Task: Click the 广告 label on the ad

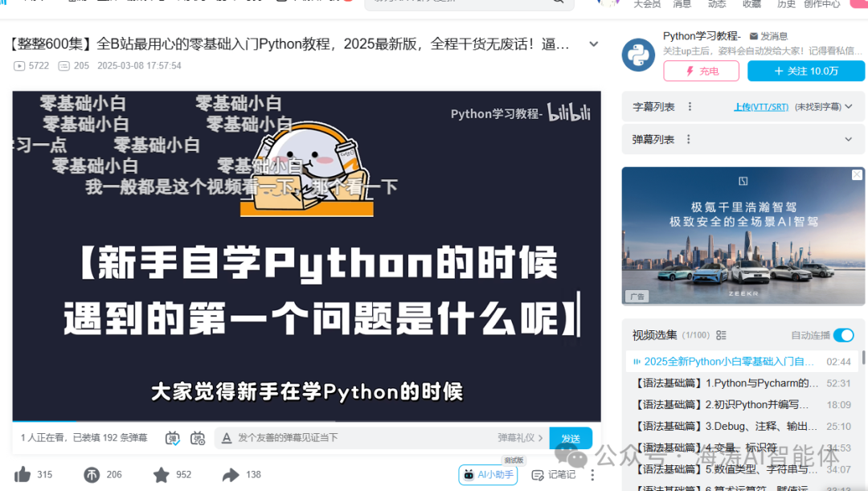Action: [637, 297]
